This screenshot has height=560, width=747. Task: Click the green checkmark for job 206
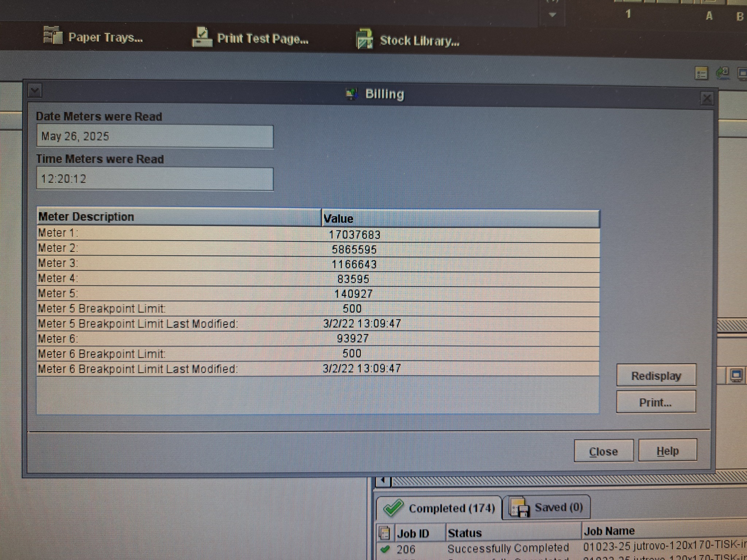(385, 549)
